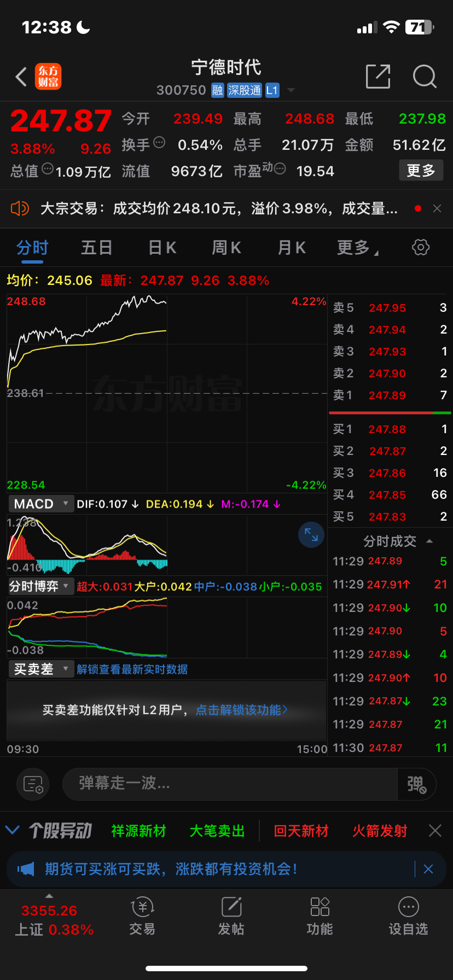Screen dimensions: 453x980
Task: Tap the 卖1 247.89 order row
Action: 390,395
